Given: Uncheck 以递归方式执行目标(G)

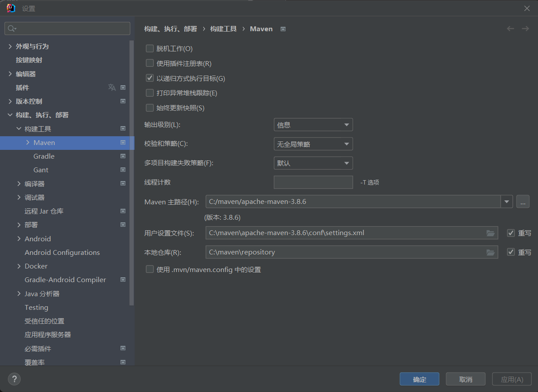Looking at the screenshot, I should (x=150, y=78).
